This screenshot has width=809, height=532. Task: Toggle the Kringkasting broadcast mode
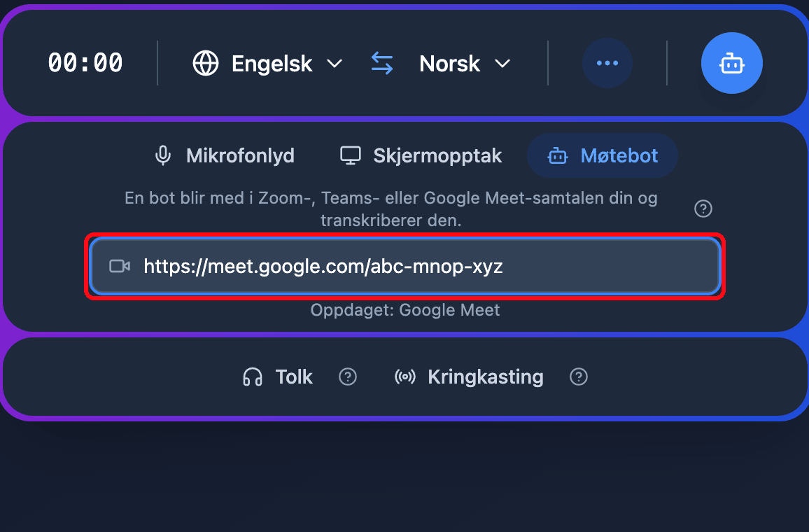click(x=468, y=377)
